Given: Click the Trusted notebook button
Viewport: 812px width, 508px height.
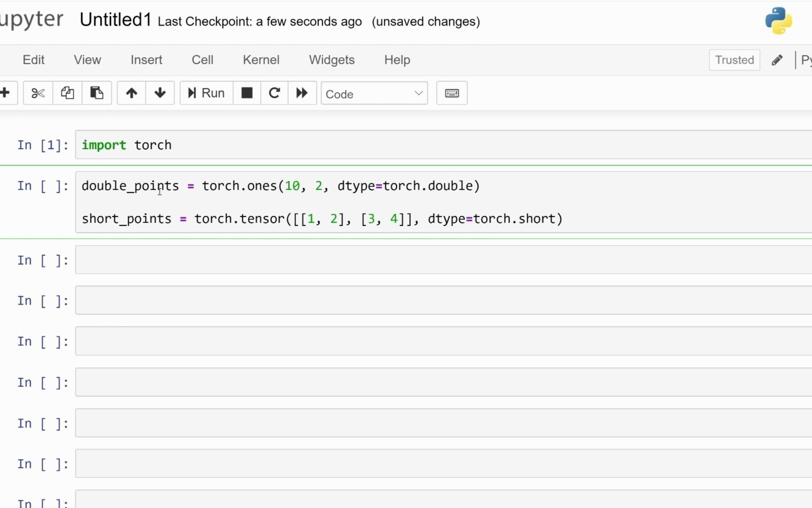Looking at the screenshot, I should [734, 60].
